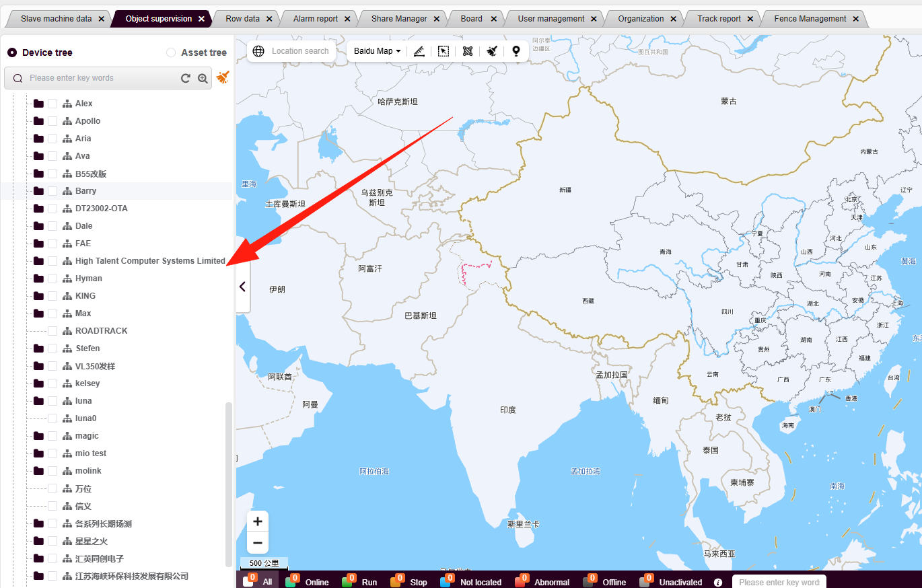Switch to the Alarm report tab
Screen dimensions: 922x588
(315, 19)
